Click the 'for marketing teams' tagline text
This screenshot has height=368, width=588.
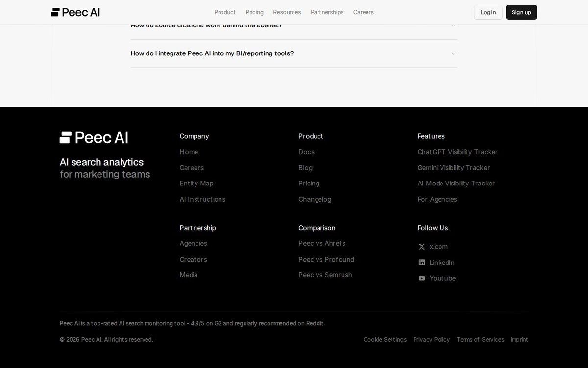pos(105,175)
